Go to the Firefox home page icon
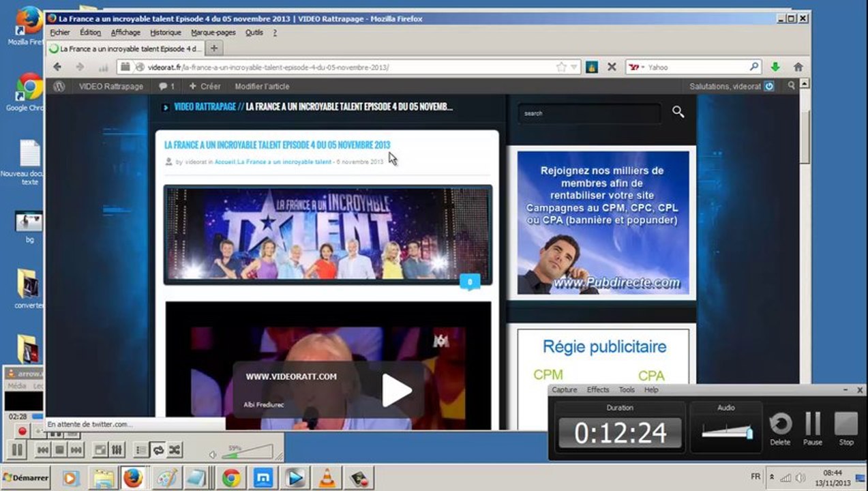Screen dimensions: 868x491 pos(798,67)
